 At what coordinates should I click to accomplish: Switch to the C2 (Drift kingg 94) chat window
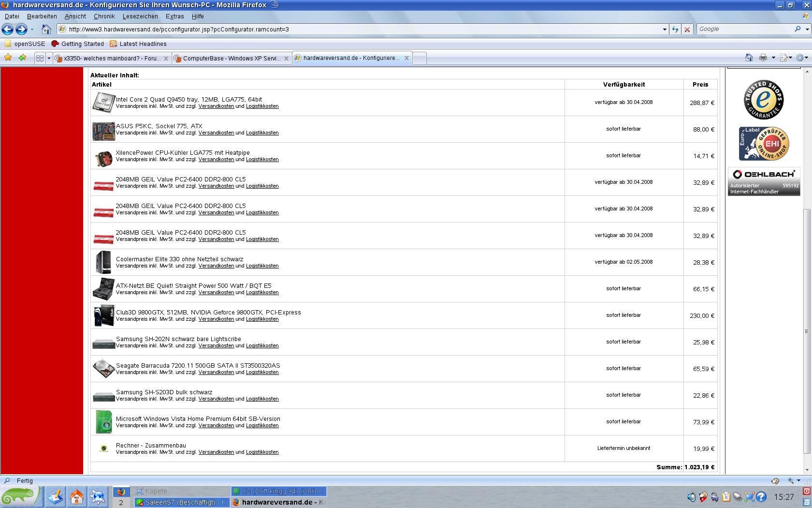278,491
